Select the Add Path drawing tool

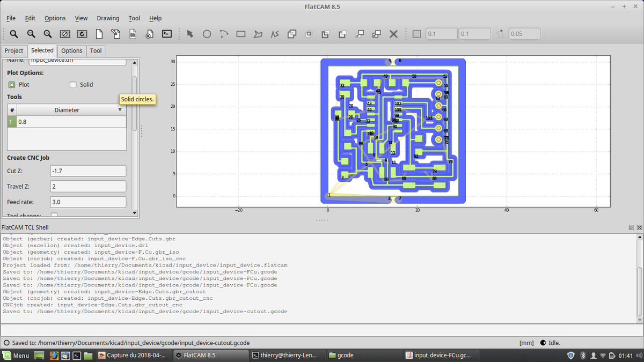[275, 34]
